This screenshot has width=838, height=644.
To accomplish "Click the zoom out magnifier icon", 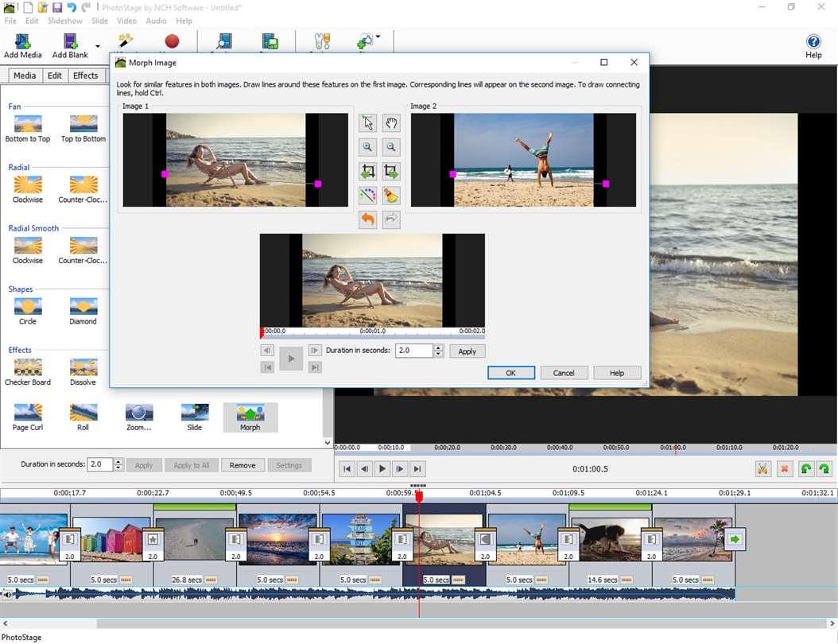I will point(390,147).
